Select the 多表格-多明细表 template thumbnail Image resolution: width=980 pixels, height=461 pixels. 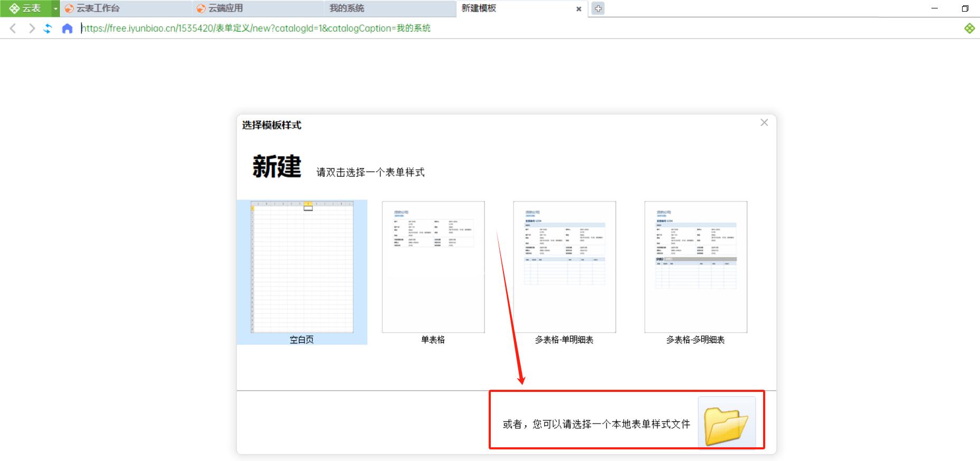[x=696, y=267]
